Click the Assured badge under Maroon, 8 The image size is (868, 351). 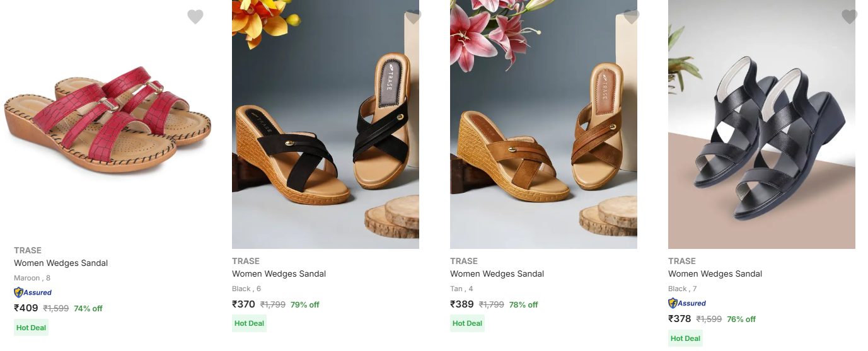point(33,292)
